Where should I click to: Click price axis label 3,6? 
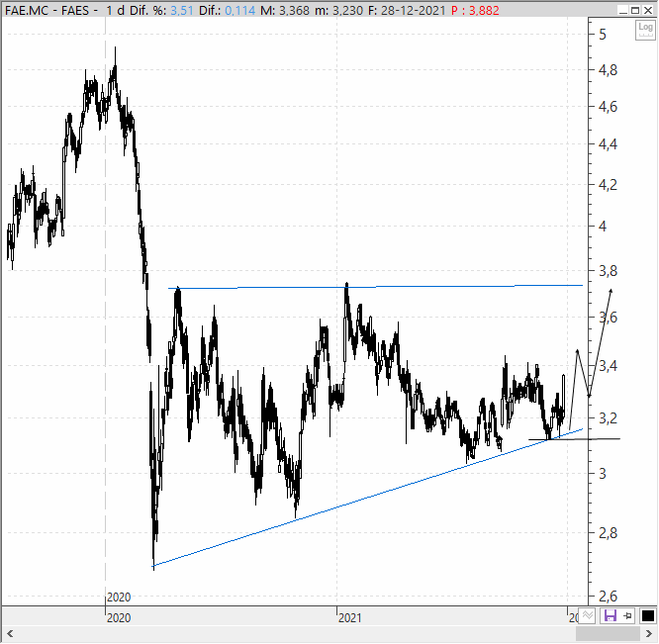click(x=609, y=318)
